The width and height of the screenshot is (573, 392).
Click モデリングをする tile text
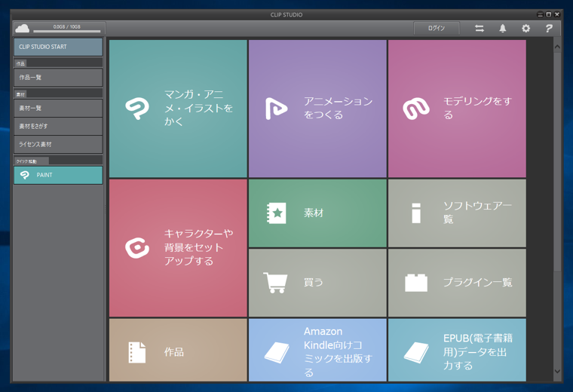click(477, 108)
